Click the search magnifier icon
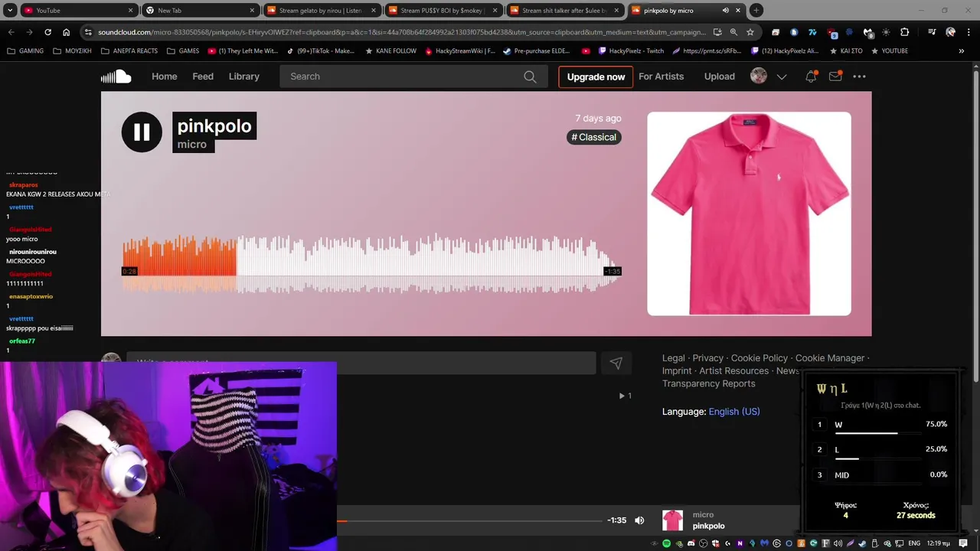Viewport: 980px width, 551px height. pyautogui.click(x=530, y=77)
